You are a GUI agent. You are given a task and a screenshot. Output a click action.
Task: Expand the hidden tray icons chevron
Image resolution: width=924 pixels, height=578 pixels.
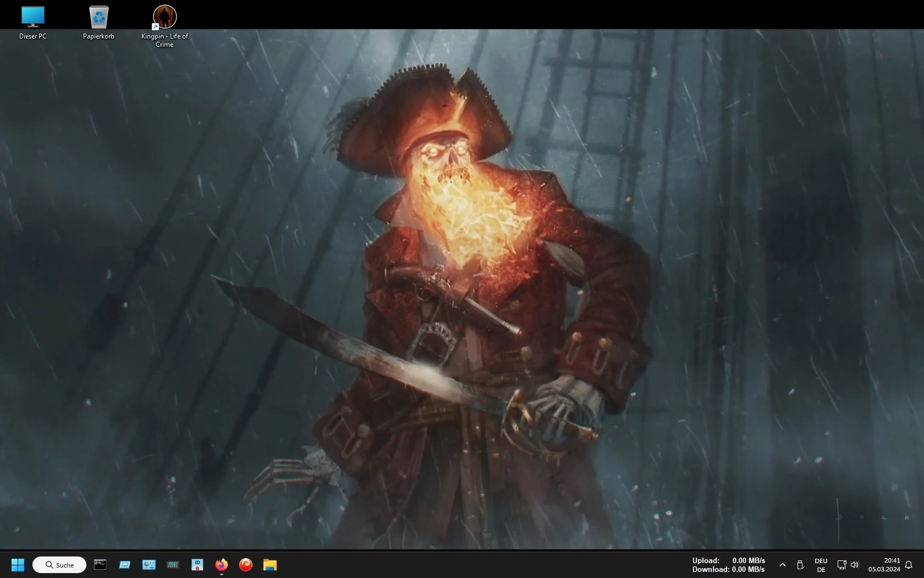tap(782, 565)
